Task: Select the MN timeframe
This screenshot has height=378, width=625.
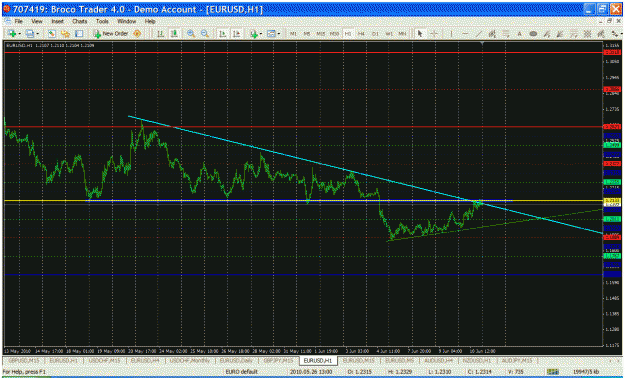Action: pyautogui.click(x=403, y=34)
